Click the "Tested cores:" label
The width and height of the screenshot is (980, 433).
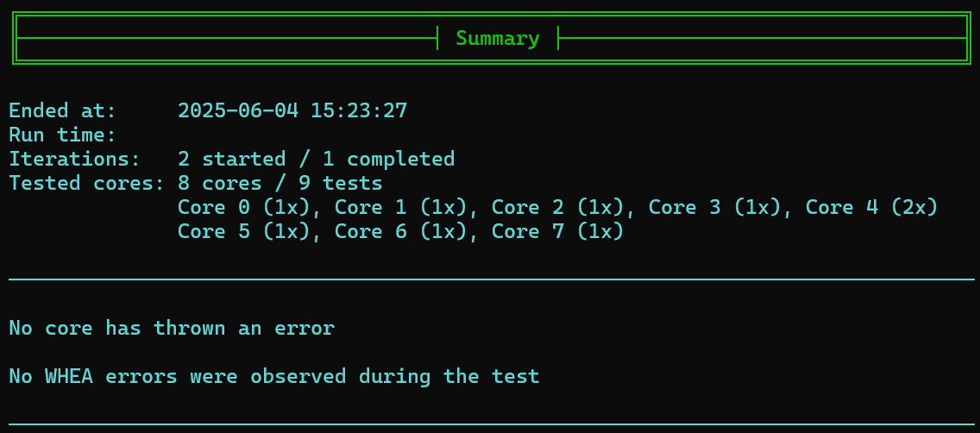pos(86,184)
